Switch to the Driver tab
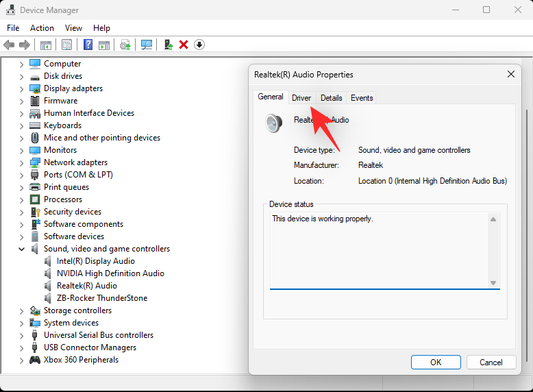Screen dimensions: 533x392 point(301,98)
